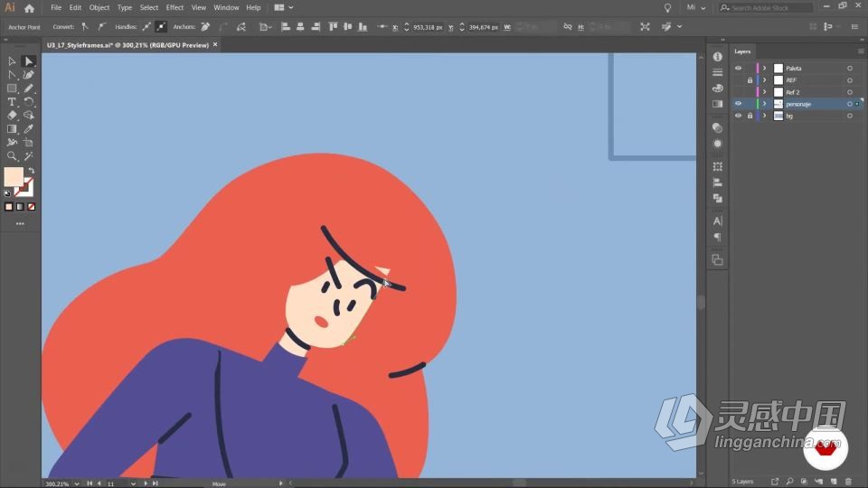Toggle the link width and height icon
The height and width of the screenshot is (488, 868).
click(x=568, y=26)
